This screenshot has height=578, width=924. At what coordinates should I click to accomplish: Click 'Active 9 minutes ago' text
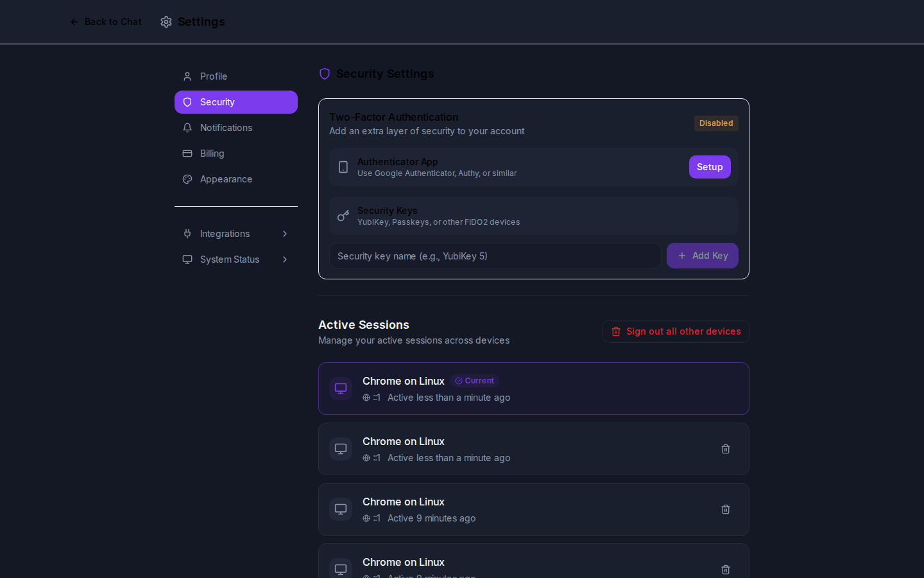click(432, 518)
